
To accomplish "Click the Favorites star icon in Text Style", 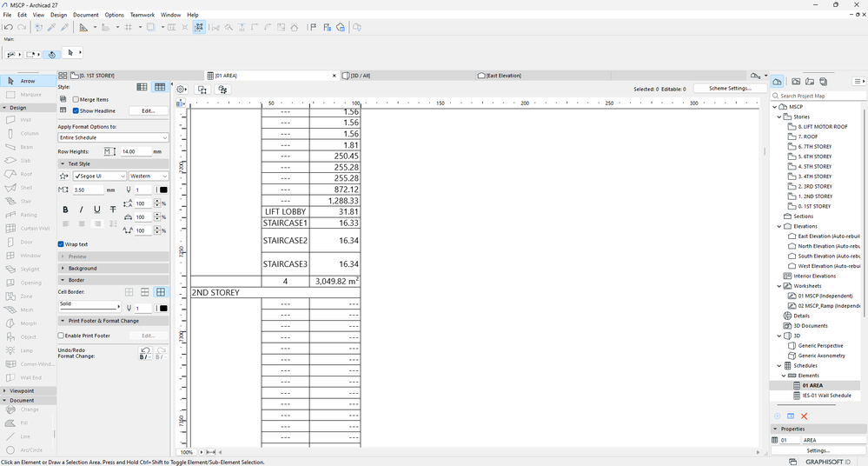I will (63, 176).
